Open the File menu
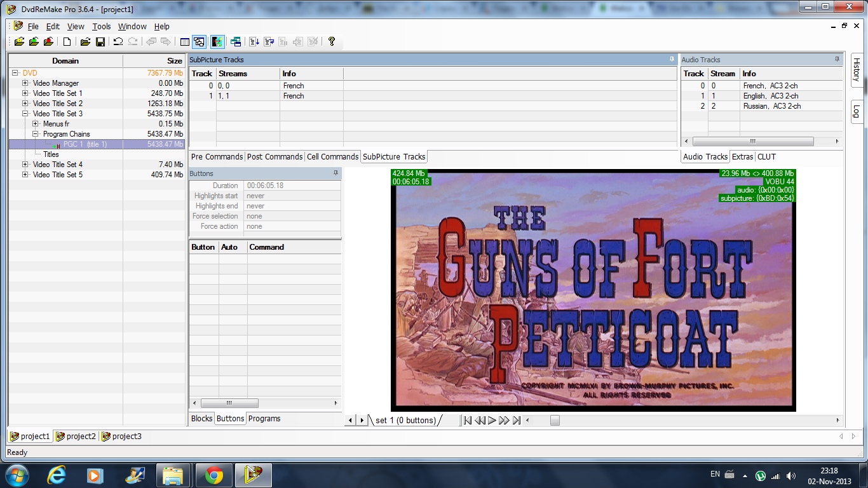This screenshot has height=488, width=868. coord(33,26)
